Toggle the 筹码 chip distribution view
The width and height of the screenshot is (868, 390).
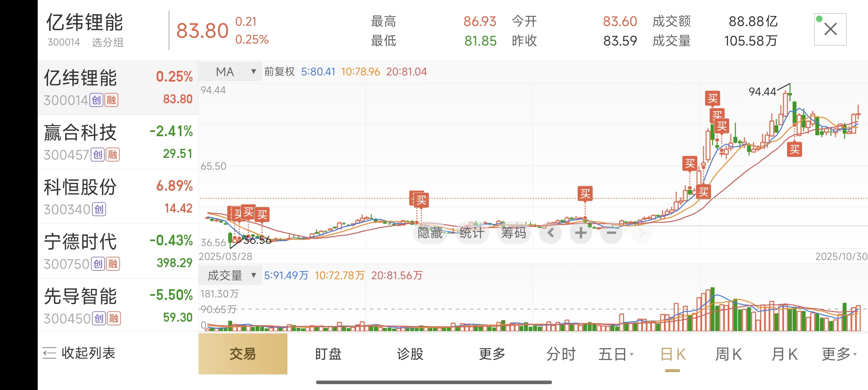tap(514, 233)
